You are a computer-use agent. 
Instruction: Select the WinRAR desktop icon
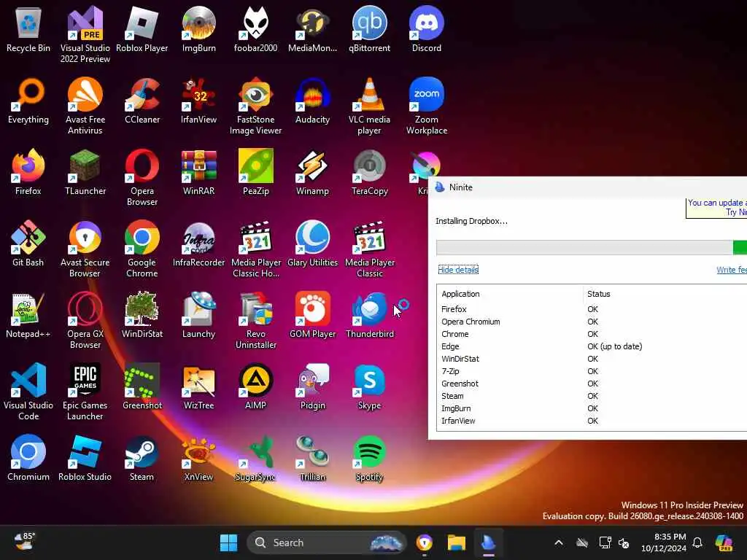(x=198, y=172)
